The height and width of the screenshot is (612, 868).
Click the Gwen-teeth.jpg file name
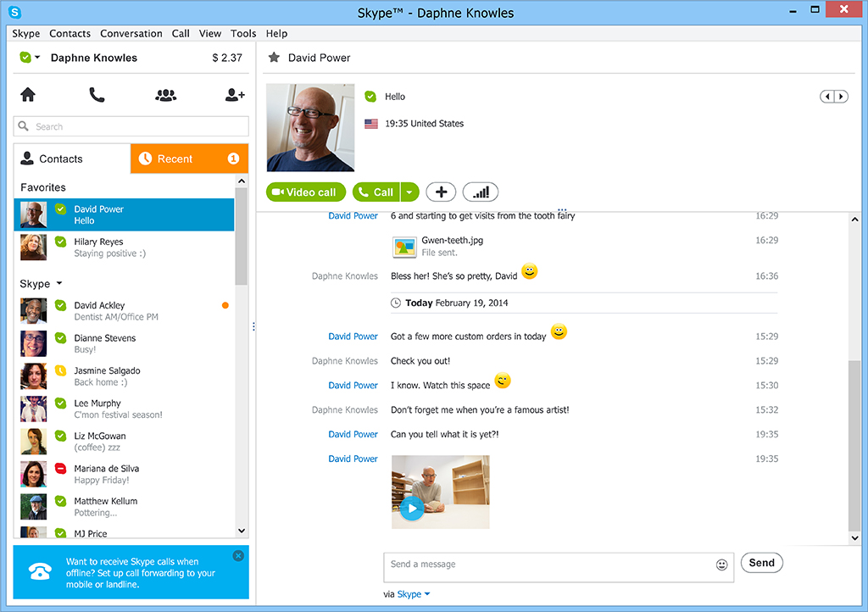click(453, 240)
